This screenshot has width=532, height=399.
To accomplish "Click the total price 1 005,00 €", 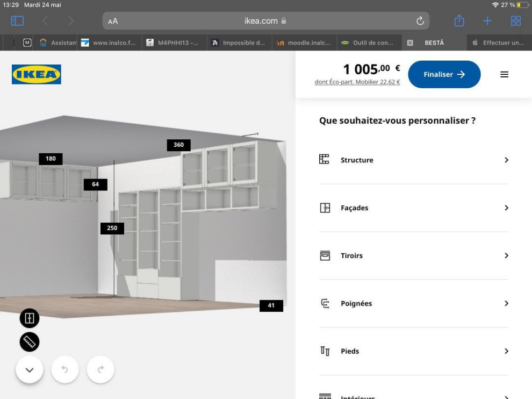I will (x=371, y=69).
